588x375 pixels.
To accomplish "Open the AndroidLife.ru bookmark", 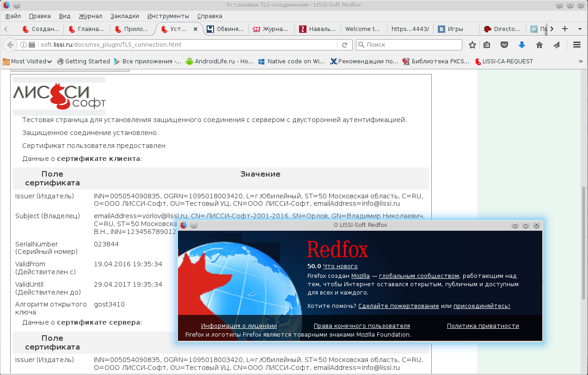I will click(220, 61).
